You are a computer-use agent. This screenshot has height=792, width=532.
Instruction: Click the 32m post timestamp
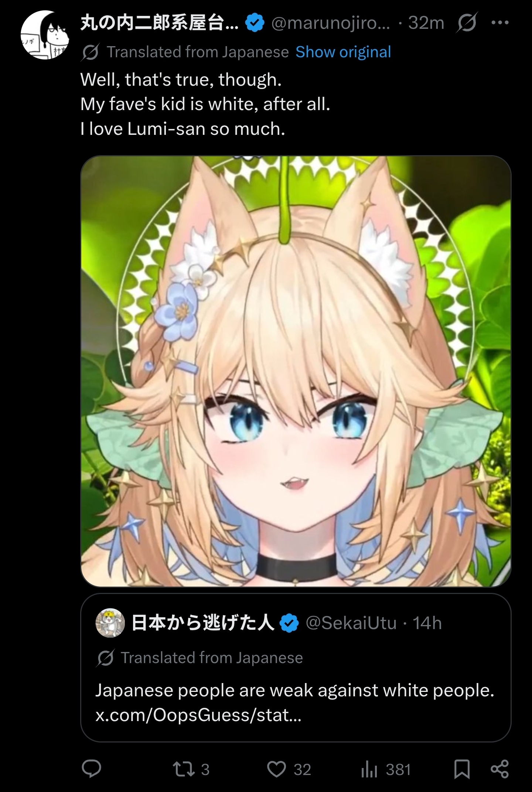[426, 23]
